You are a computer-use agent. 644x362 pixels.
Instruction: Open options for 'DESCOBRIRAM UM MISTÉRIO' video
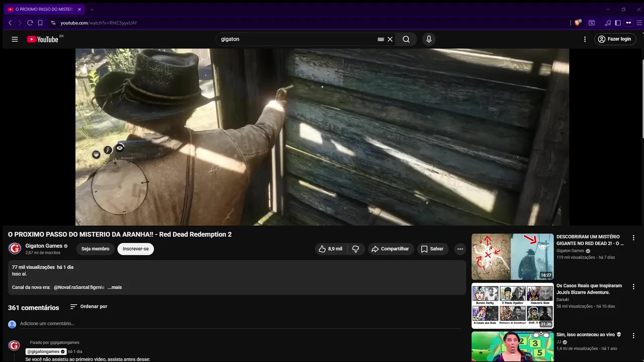pyautogui.click(x=633, y=238)
